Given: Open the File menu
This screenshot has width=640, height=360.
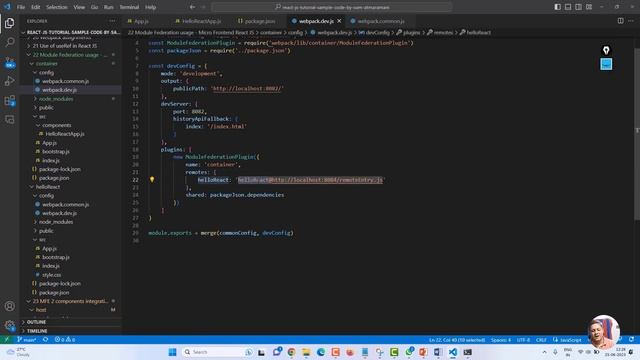Looking at the screenshot, I should point(21,7).
